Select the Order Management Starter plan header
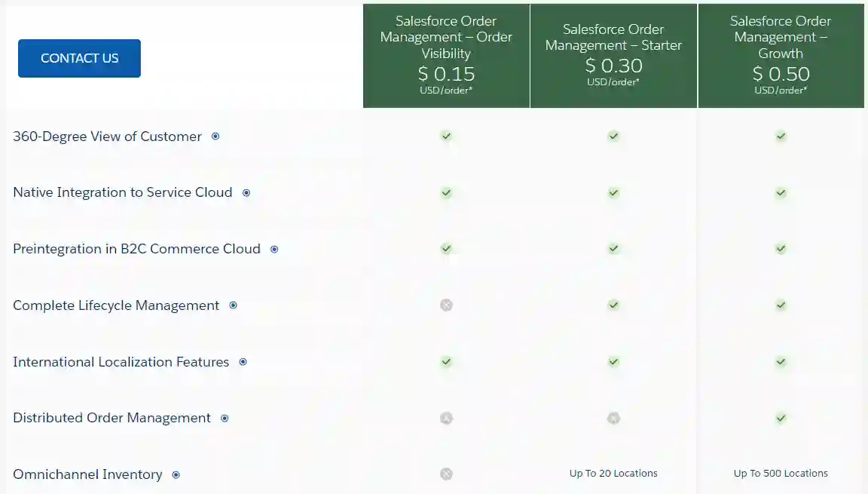 point(613,56)
